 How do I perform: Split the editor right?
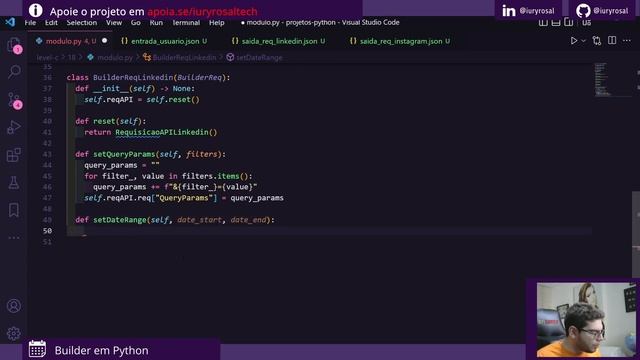(x=612, y=40)
